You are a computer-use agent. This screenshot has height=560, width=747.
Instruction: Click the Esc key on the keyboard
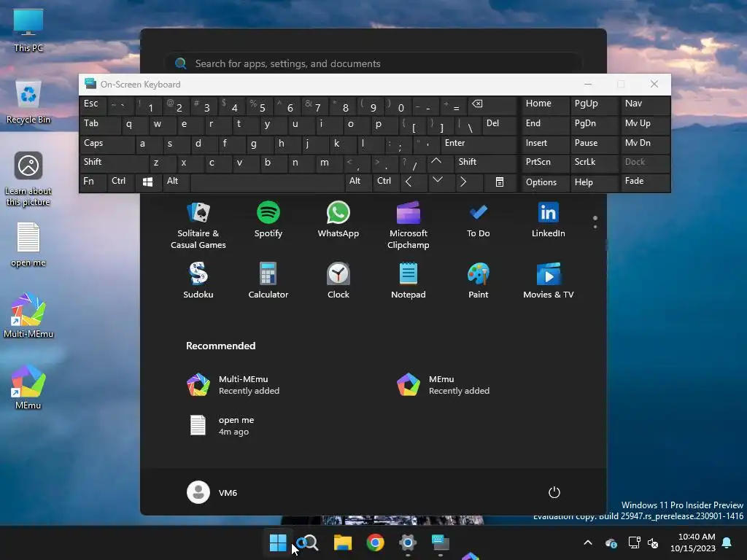tap(93, 104)
